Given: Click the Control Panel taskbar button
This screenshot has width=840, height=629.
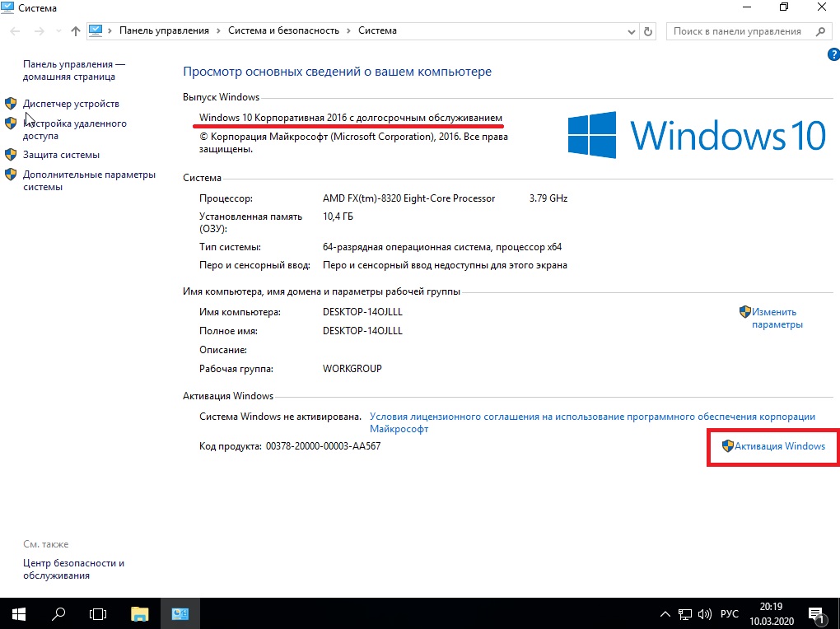Looking at the screenshot, I should click(180, 613).
